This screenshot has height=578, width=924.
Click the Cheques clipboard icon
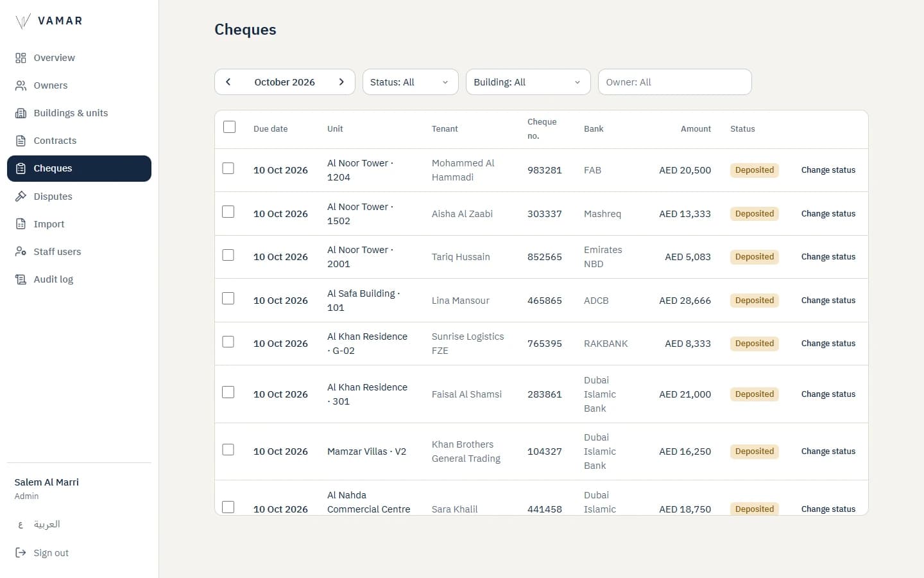[21, 168]
